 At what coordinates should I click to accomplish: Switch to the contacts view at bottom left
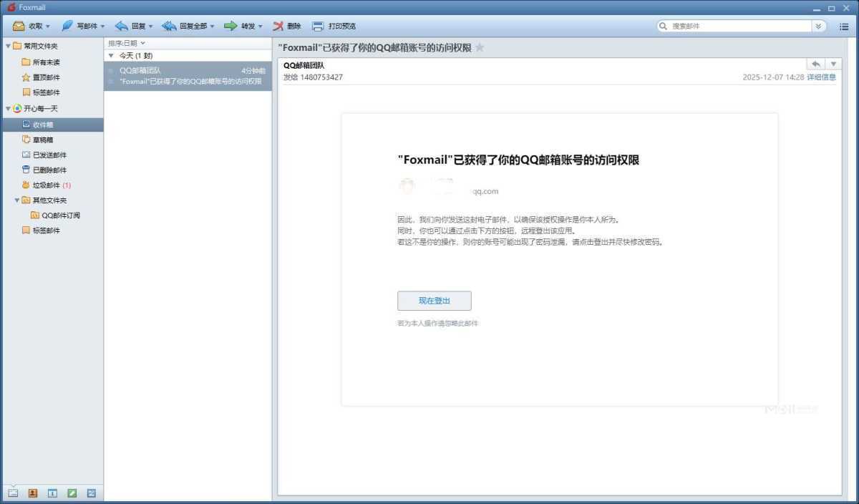pyautogui.click(x=32, y=493)
